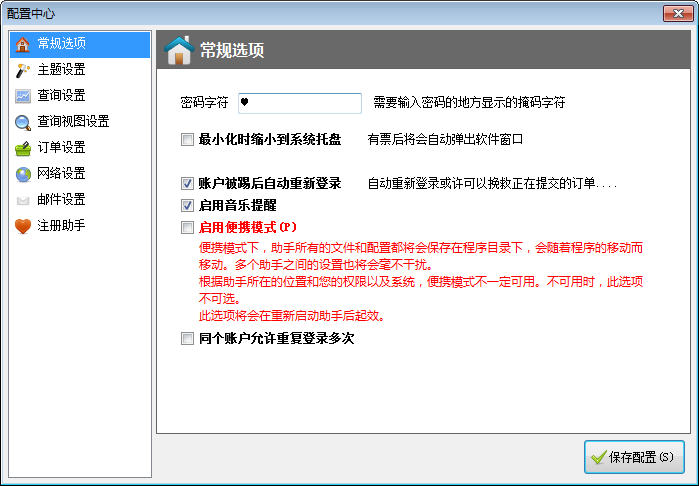Click the magnifier icon for 查询视图设置
Image resolution: width=699 pixels, height=486 pixels.
point(22,122)
